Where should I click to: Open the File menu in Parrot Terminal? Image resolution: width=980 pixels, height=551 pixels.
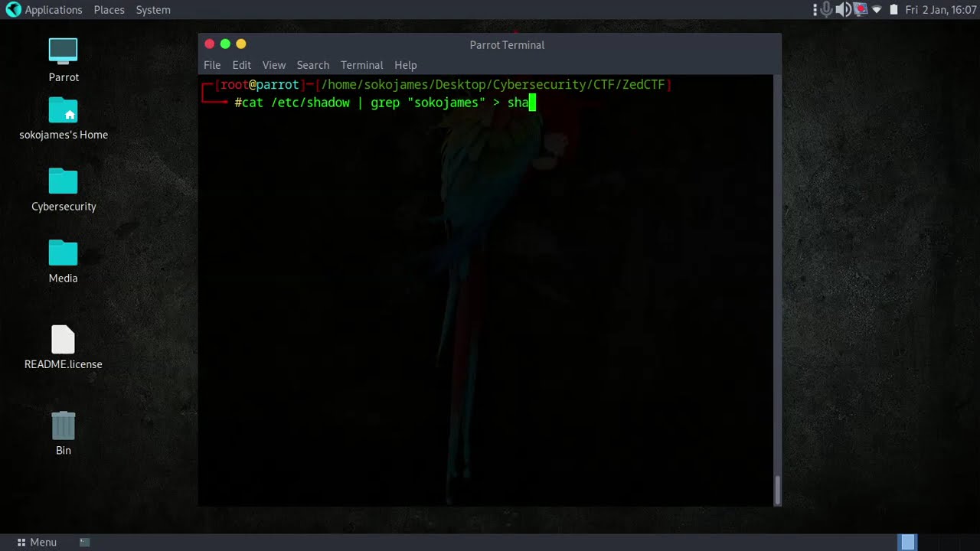(212, 65)
